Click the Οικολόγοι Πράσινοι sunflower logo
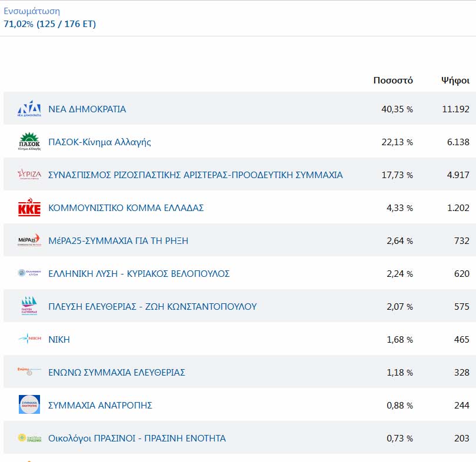 pyautogui.click(x=29, y=438)
